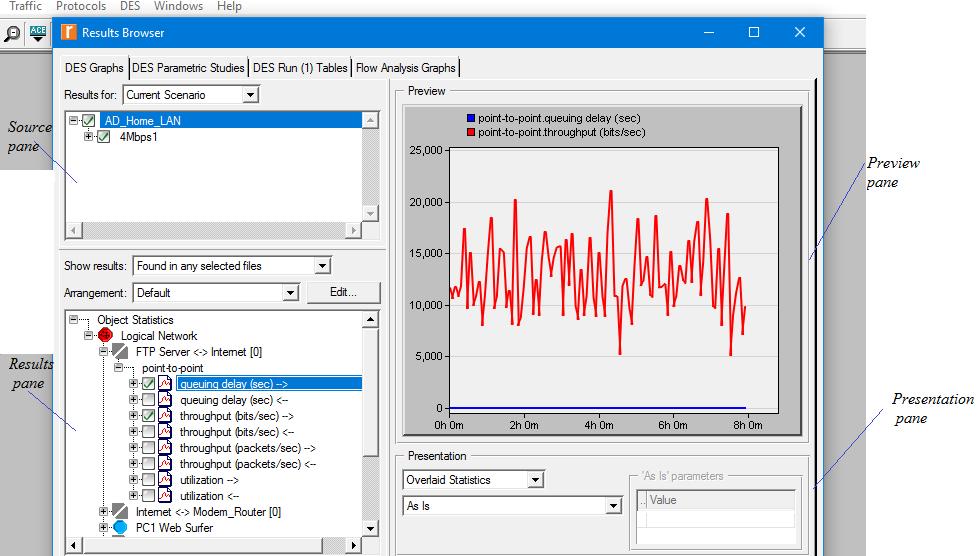
Task: Expand the 4Mbps1 tree node
Action: tap(89, 137)
